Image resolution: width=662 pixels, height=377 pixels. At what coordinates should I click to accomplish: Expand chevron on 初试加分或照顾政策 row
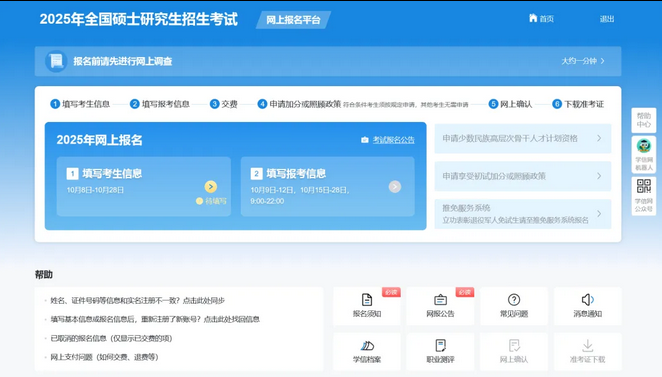(599, 176)
